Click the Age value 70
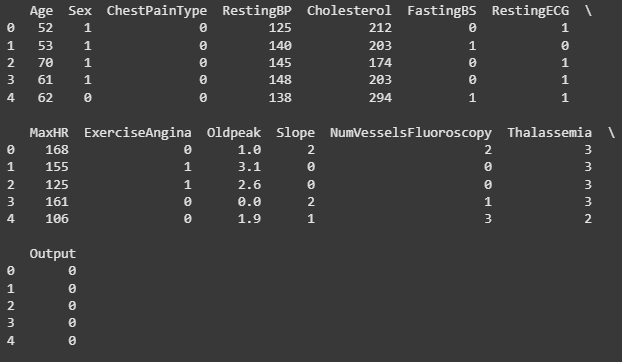 [45, 63]
